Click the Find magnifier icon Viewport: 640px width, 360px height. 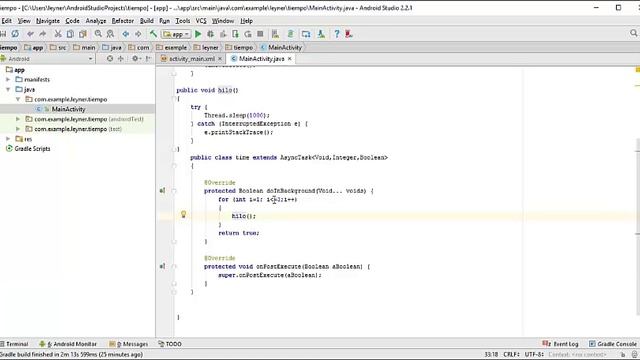click(98, 34)
